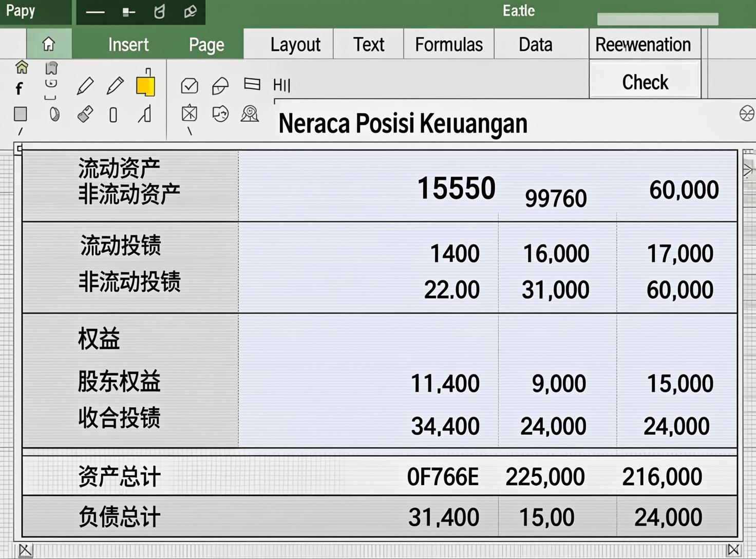Click the bookmark icon beside the green house
This screenshot has height=559, width=756.
point(51,68)
